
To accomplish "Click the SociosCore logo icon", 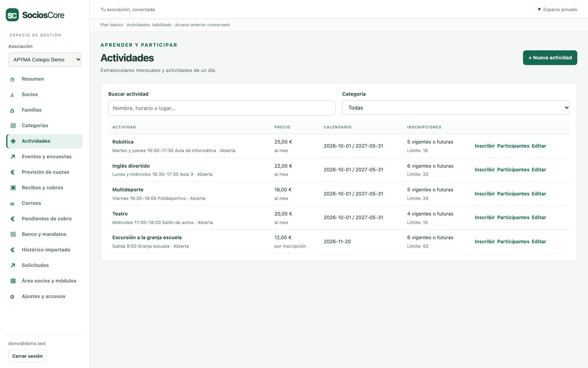I will tap(12, 15).
